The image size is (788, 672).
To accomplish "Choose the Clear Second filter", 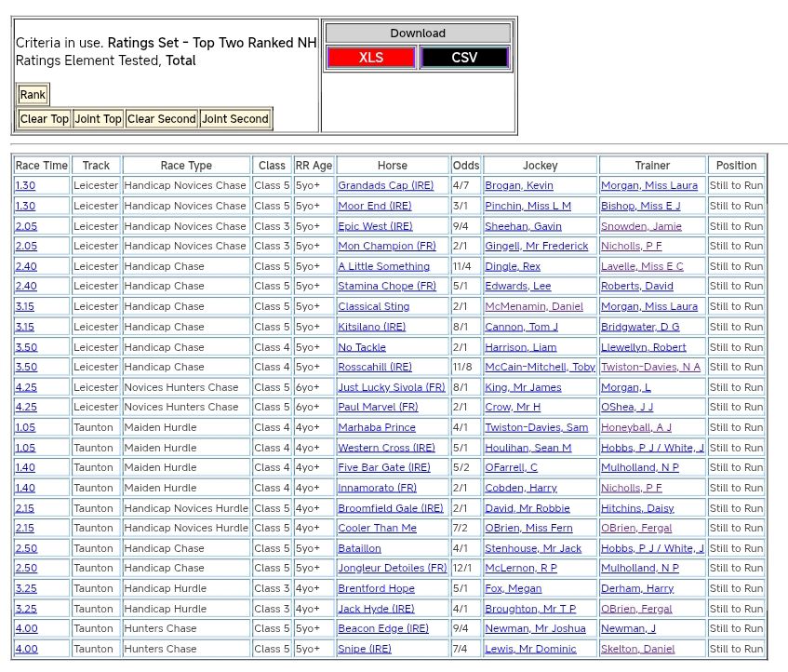I will (162, 119).
